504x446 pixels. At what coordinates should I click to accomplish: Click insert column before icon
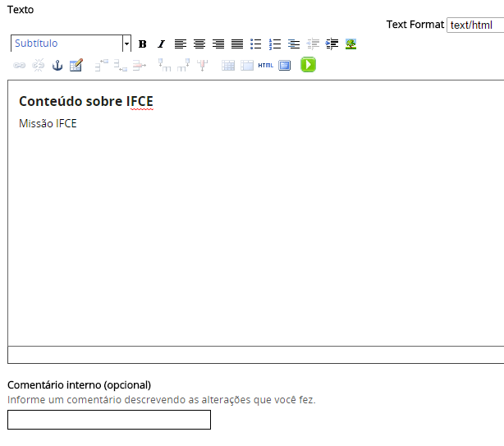pyautogui.click(x=164, y=65)
